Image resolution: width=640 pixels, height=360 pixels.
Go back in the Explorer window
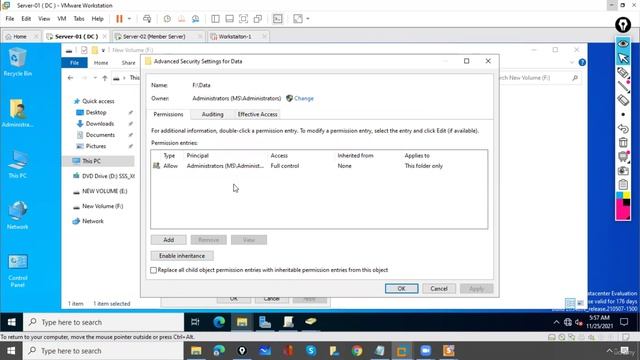71,78
